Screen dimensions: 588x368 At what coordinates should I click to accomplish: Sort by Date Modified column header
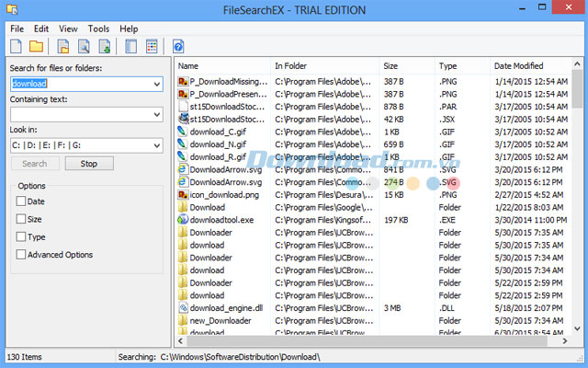coord(531,66)
